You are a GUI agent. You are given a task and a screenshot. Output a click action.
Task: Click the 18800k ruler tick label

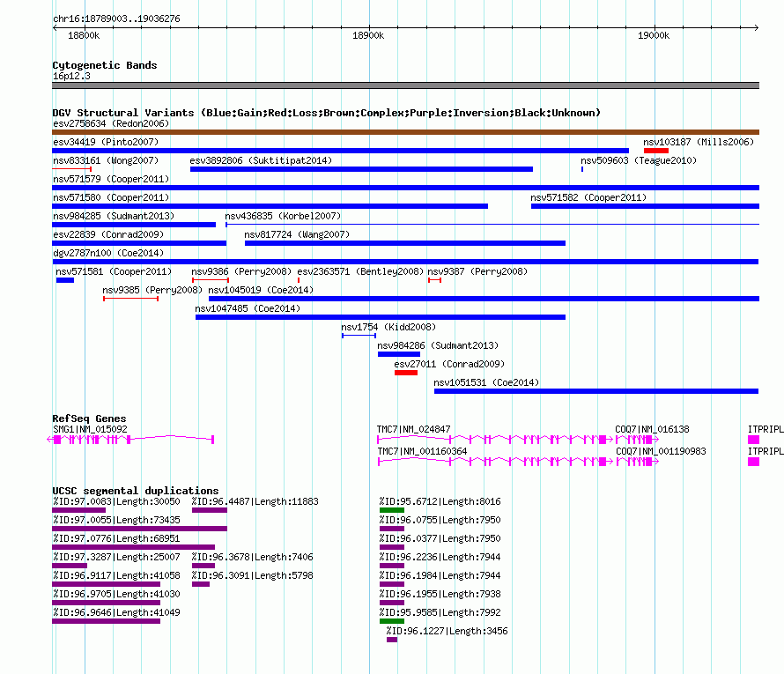tap(84, 35)
